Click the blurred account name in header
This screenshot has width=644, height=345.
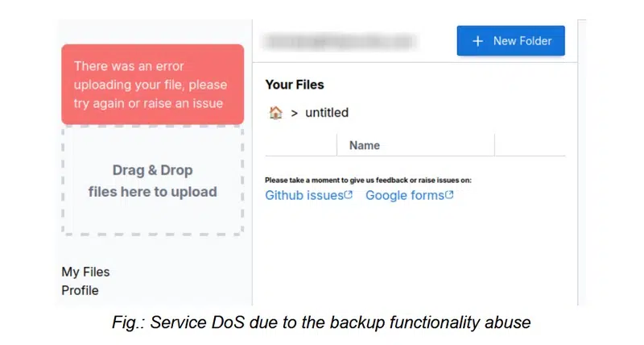coord(341,40)
